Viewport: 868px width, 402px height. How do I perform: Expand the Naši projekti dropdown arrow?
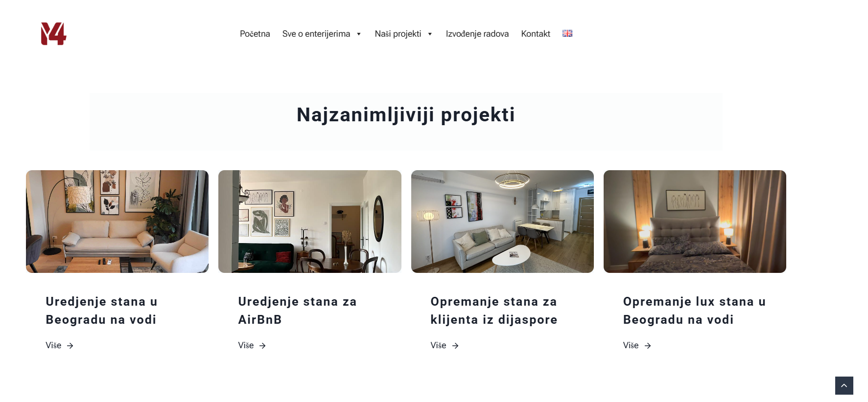coord(430,34)
